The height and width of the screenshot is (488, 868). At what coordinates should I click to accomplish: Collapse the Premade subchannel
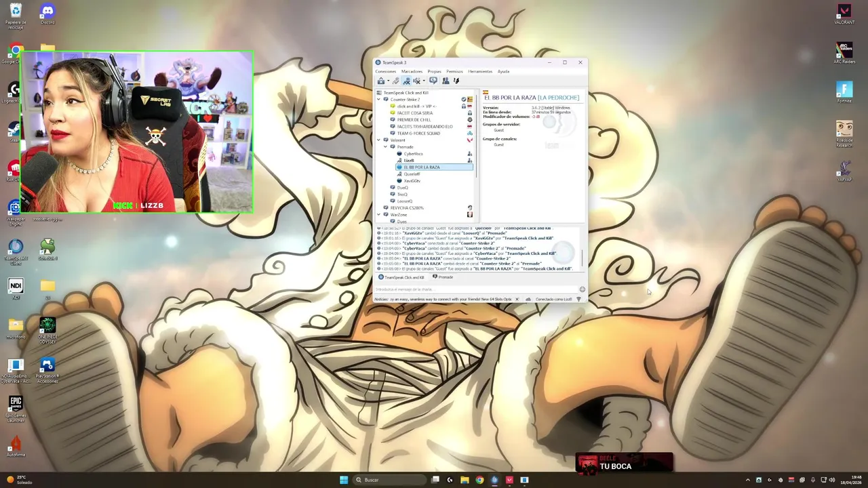tap(385, 147)
